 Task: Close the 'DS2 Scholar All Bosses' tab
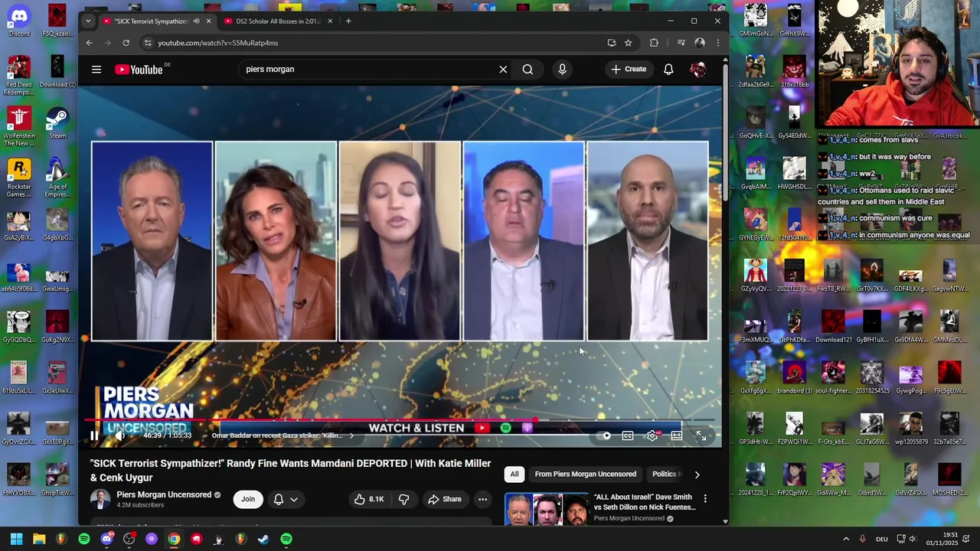click(330, 21)
